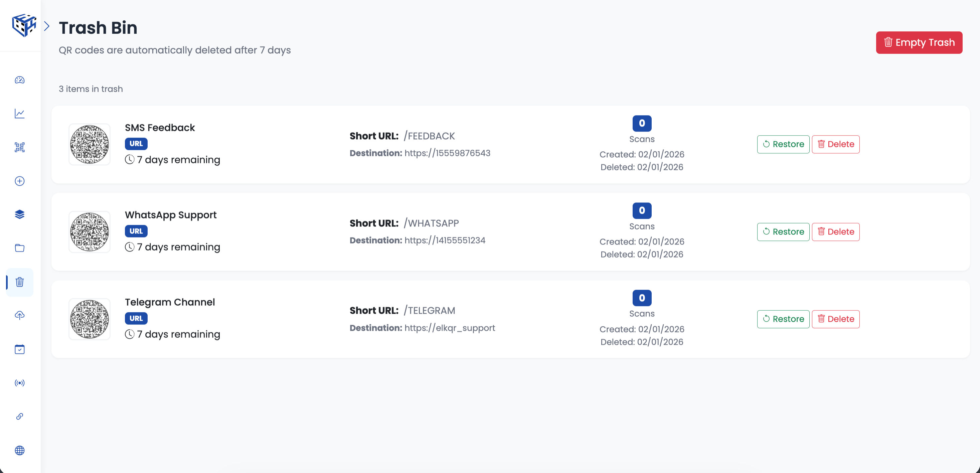
Task: Click the SMS Feedback QR code thumbnail
Action: point(90,144)
